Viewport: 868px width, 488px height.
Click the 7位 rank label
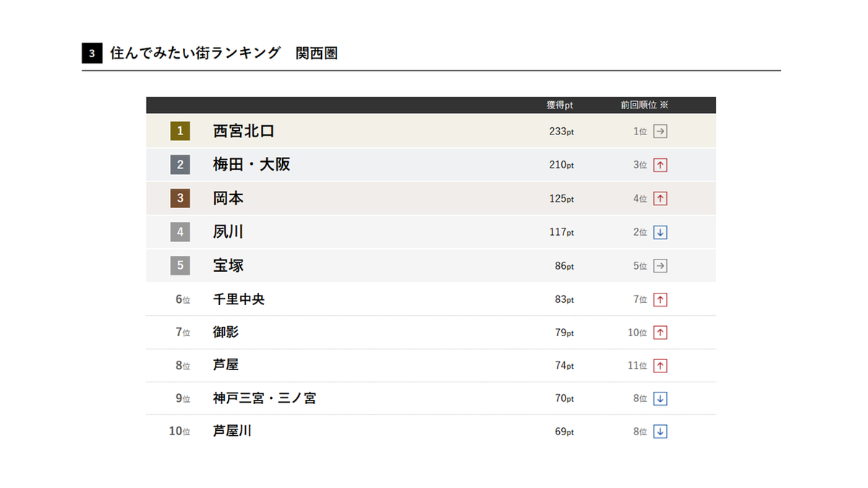point(183,333)
